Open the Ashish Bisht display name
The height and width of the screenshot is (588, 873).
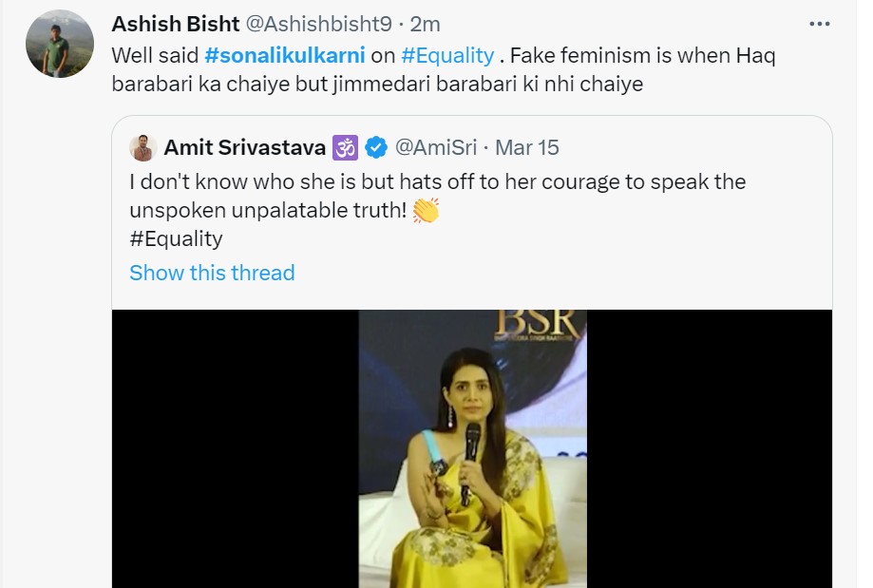173,24
